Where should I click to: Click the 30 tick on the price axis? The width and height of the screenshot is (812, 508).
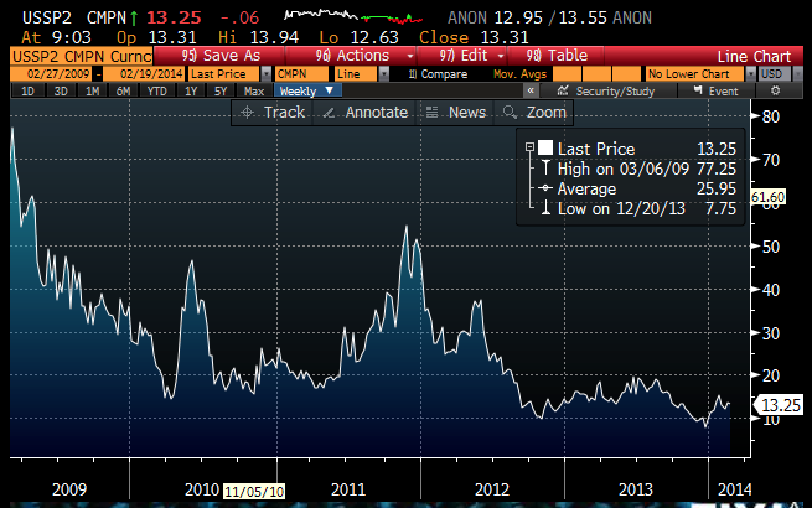coord(769,333)
